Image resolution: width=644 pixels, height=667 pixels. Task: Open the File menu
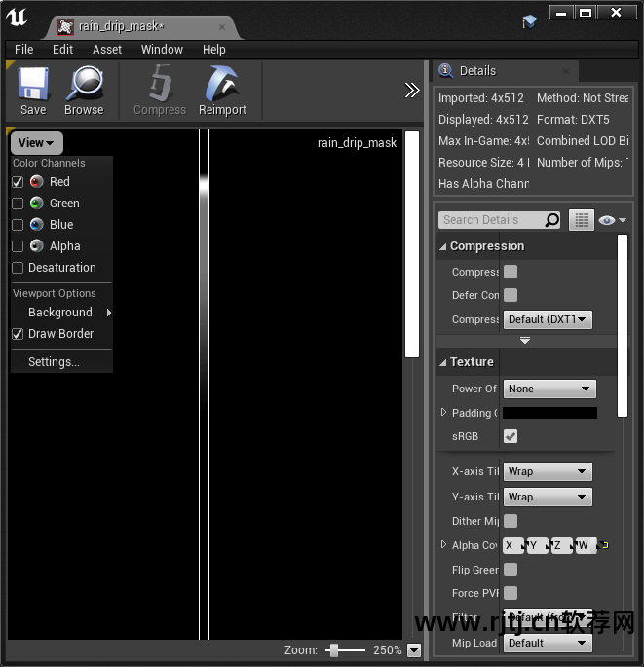click(x=23, y=50)
